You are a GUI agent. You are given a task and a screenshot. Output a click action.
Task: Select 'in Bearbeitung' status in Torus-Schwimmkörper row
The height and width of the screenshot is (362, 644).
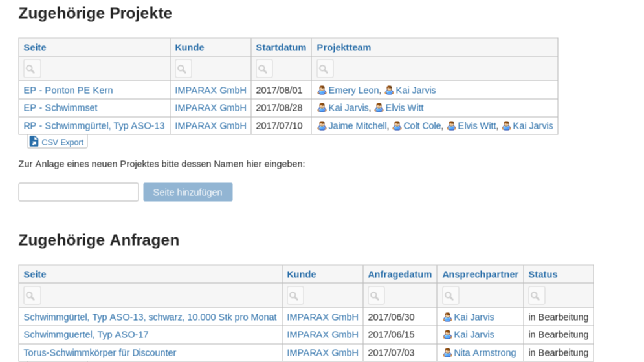click(x=558, y=353)
